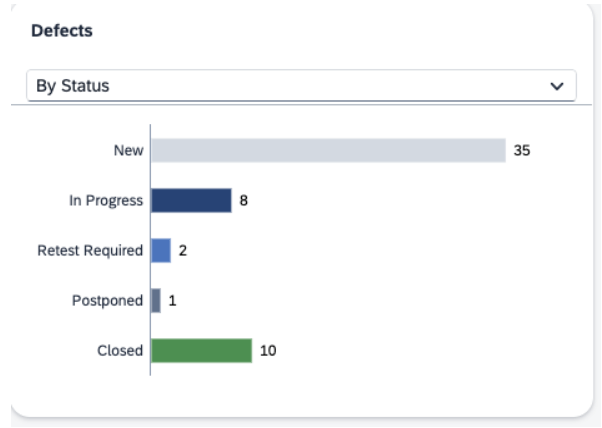Image resolution: width=602 pixels, height=428 pixels.
Task: Click the green Closed bar
Action: coord(202,350)
